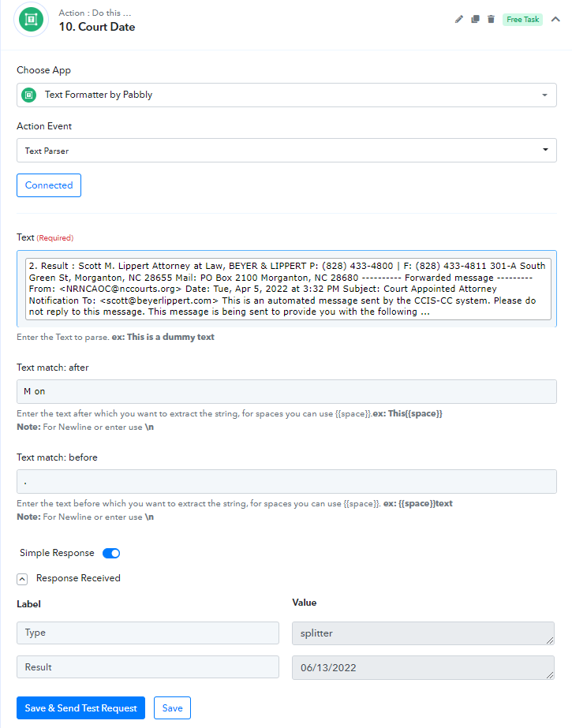This screenshot has height=728, width=572.
Task: Click into the Text required field
Action: point(288,289)
